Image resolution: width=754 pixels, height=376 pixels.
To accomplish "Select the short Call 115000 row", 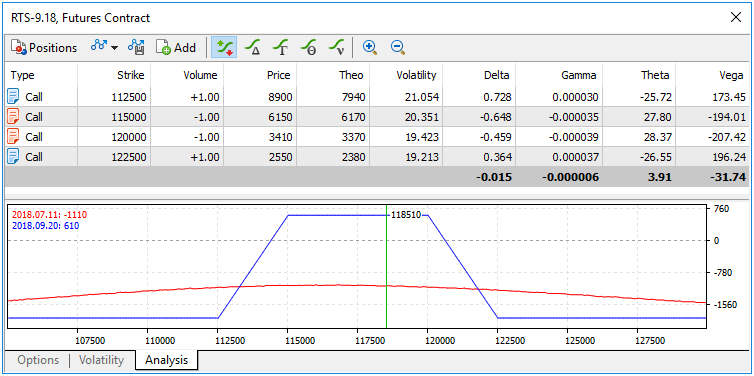I will pyautogui.click(x=377, y=117).
